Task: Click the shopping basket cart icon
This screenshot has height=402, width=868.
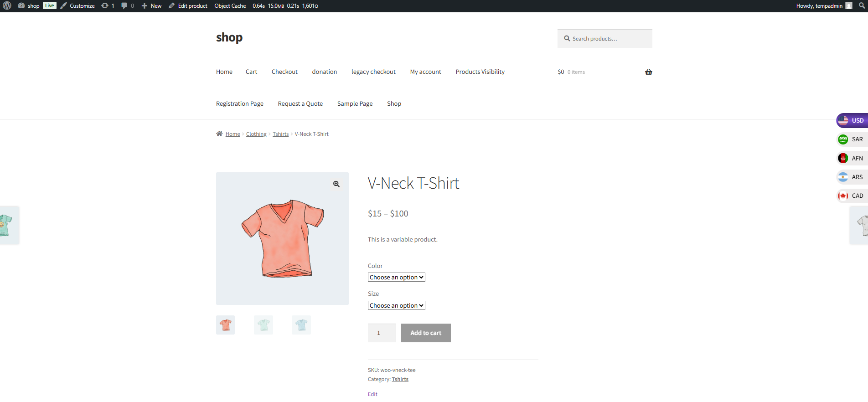Action: (x=648, y=72)
